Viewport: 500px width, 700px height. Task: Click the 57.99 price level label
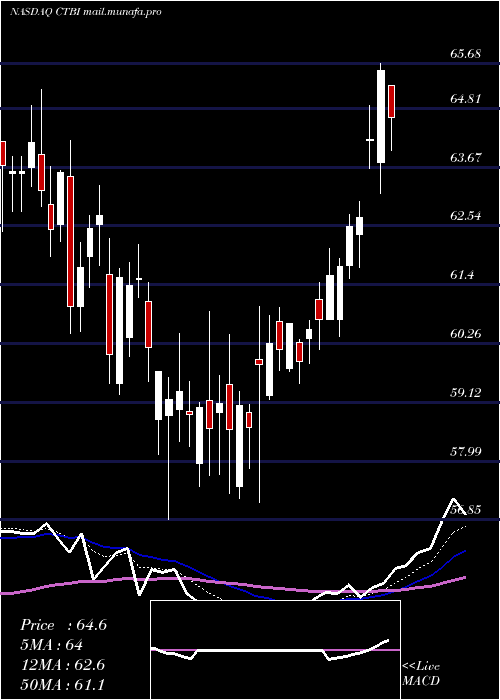pos(466,451)
